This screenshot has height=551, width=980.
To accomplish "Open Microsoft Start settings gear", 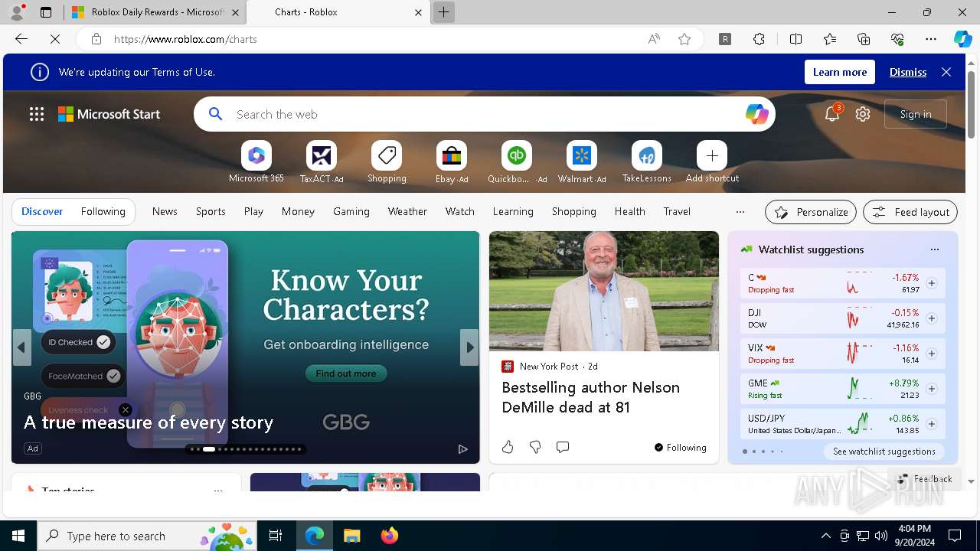I will click(863, 114).
